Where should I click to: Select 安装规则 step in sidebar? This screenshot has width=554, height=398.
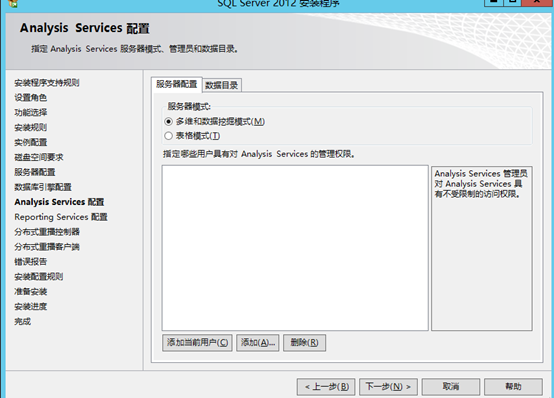tap(30, 127)
